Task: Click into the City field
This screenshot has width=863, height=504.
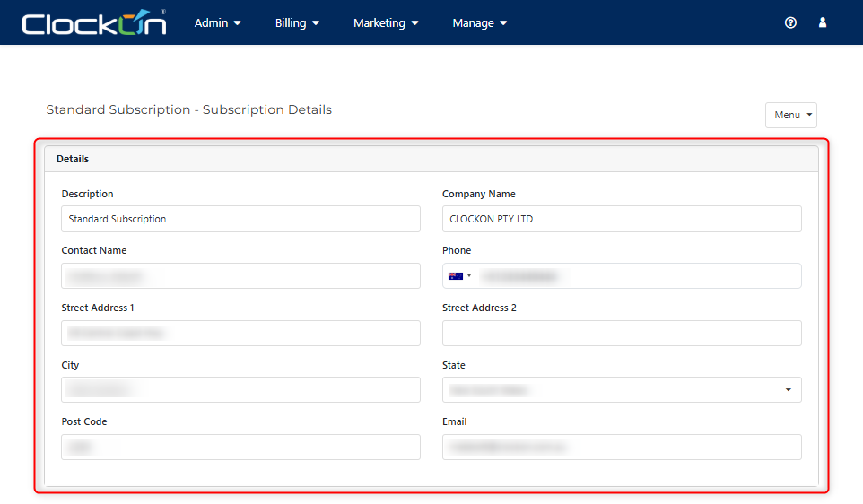Action: [x=240, y=390]
